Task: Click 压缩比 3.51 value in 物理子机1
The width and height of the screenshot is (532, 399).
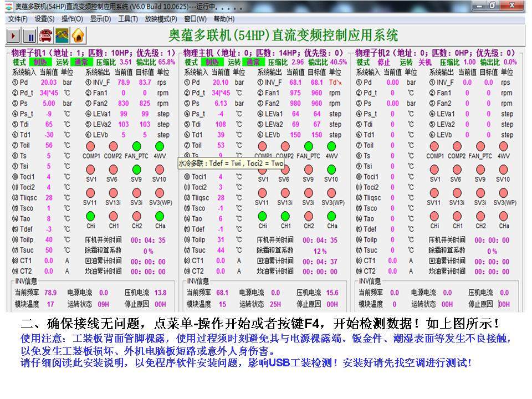Action: pos(126,62)
